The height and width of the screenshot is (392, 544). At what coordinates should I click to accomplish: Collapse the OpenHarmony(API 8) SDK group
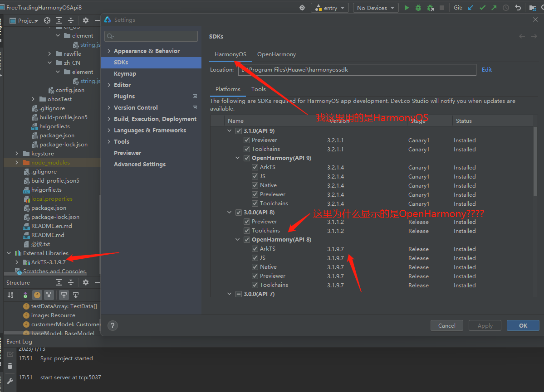[238, 239]
